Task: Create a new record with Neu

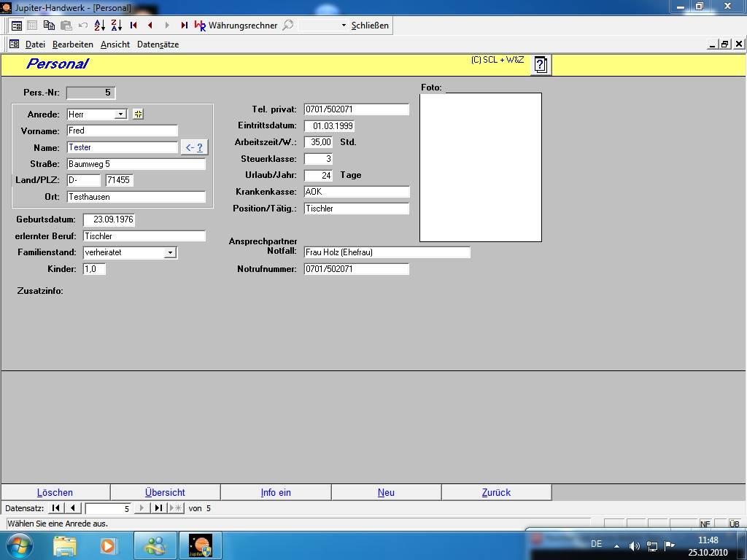Action: point(386,492)
